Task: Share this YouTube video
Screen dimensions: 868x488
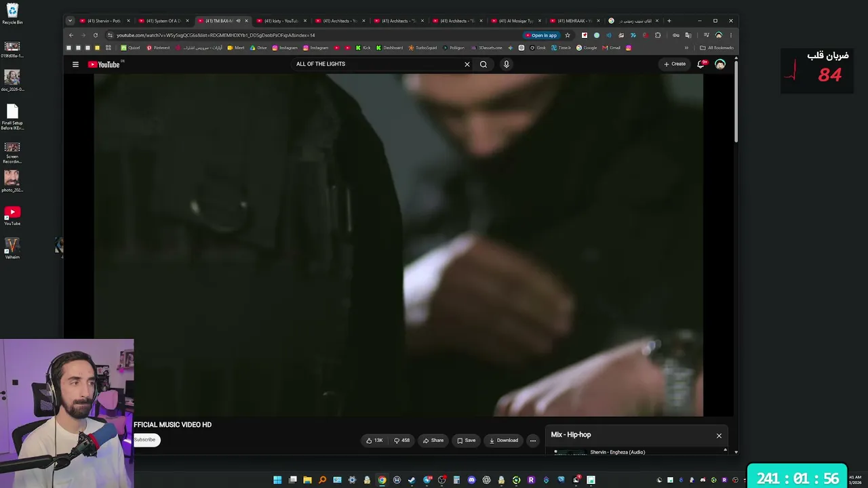Action: click(433, 441)
